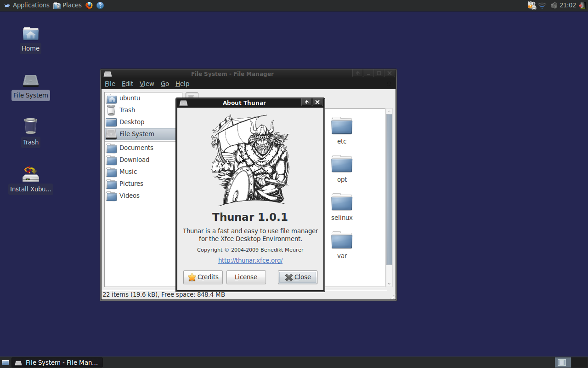Click the About Thunar title bar window icon

183,103
